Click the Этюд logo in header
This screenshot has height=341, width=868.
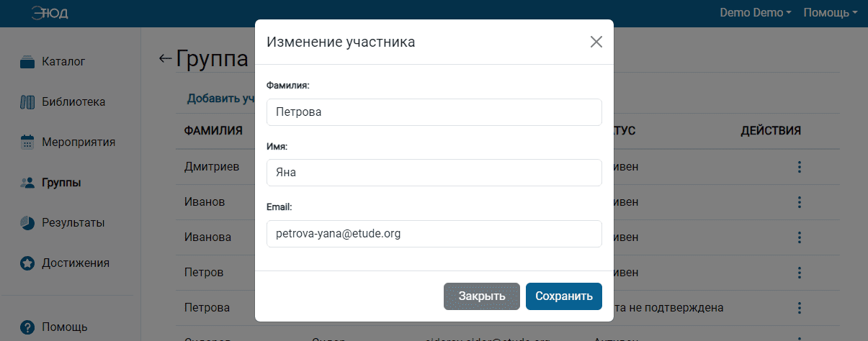(50, 13)
